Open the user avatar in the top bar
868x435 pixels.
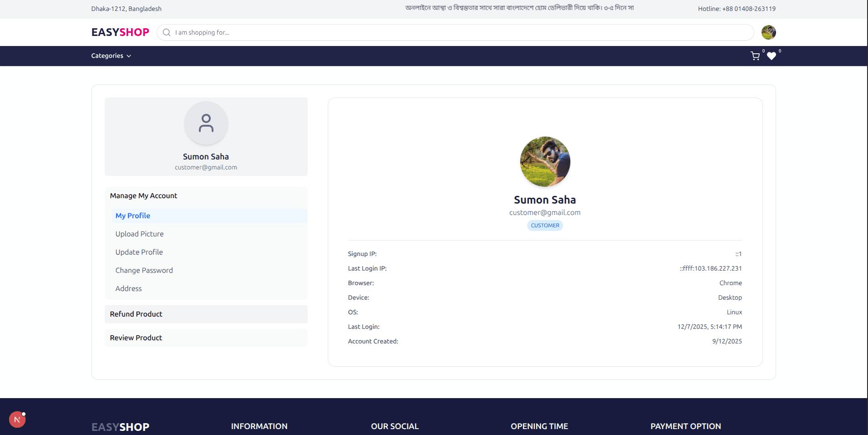(x=768, y=32)
